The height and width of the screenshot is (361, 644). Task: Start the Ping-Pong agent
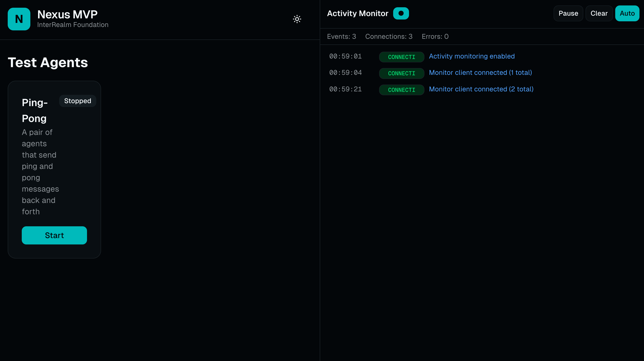[x=54, y=235]
